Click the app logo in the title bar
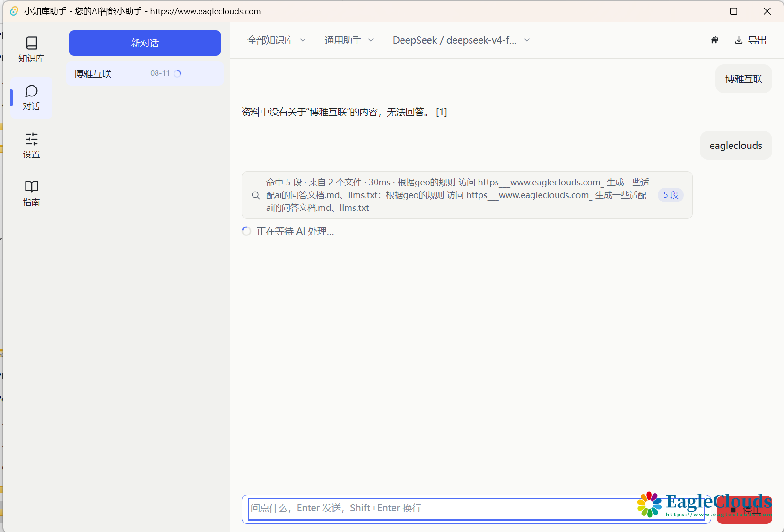Image resolution: width=784 pixels, height=532 pixels. tap(14, 11)
